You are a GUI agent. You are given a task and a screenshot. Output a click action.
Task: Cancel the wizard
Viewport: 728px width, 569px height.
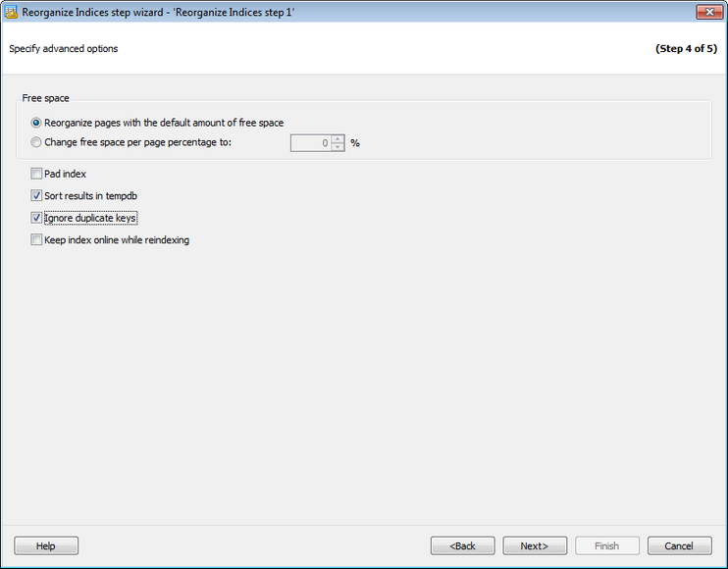pyautogui.click(x=679, y=545)
